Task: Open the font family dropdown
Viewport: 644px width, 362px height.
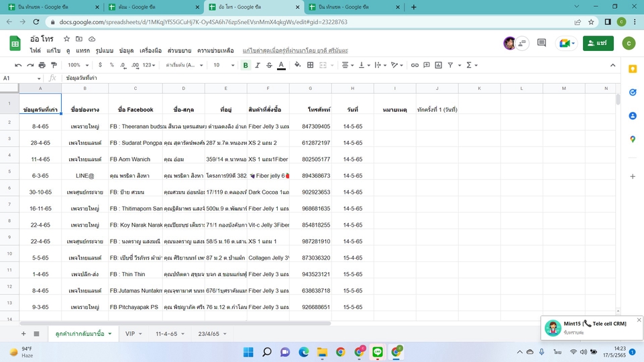Action: click(184, 65)
